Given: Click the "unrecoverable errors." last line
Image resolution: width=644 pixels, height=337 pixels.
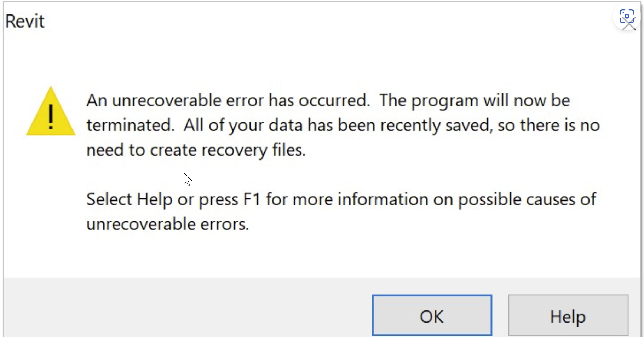Looking at the screenshot, I should tap(168, 224).
